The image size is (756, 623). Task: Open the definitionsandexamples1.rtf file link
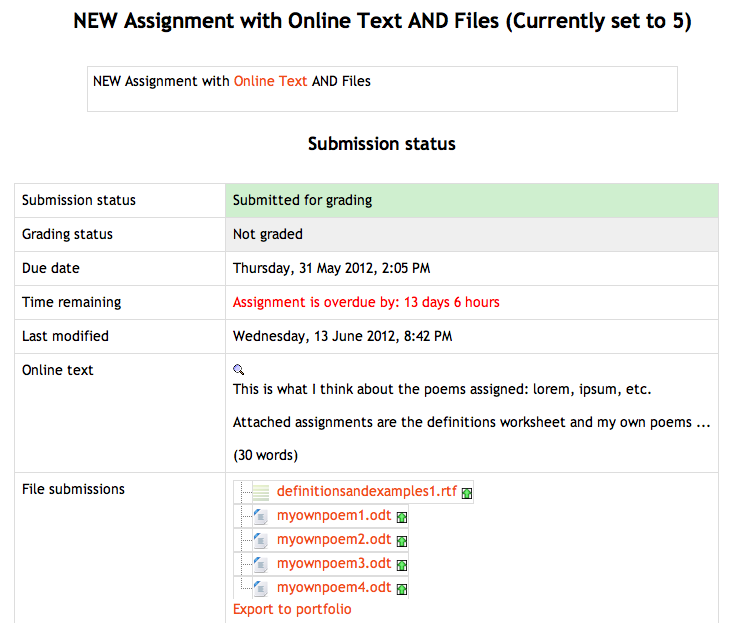pyautogui.click(x=366, y=491)
